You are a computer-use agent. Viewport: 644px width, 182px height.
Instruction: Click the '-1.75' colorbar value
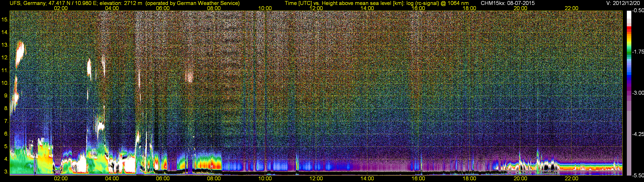tap(638, 52)
